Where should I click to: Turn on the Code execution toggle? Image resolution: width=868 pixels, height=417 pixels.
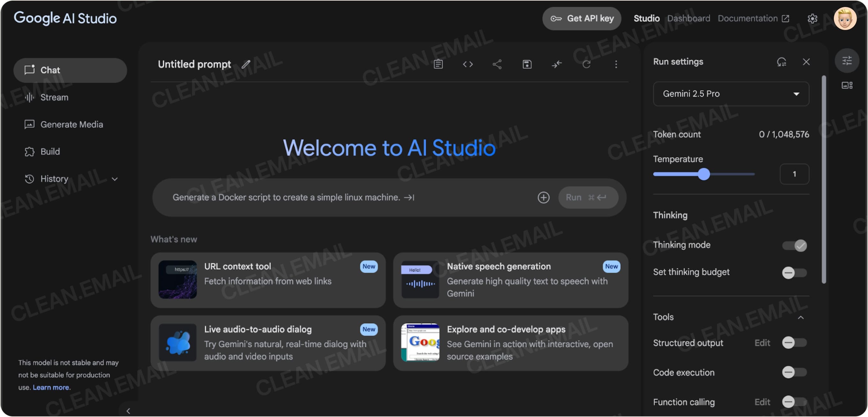pyautogui.click(x=794, y=372)
